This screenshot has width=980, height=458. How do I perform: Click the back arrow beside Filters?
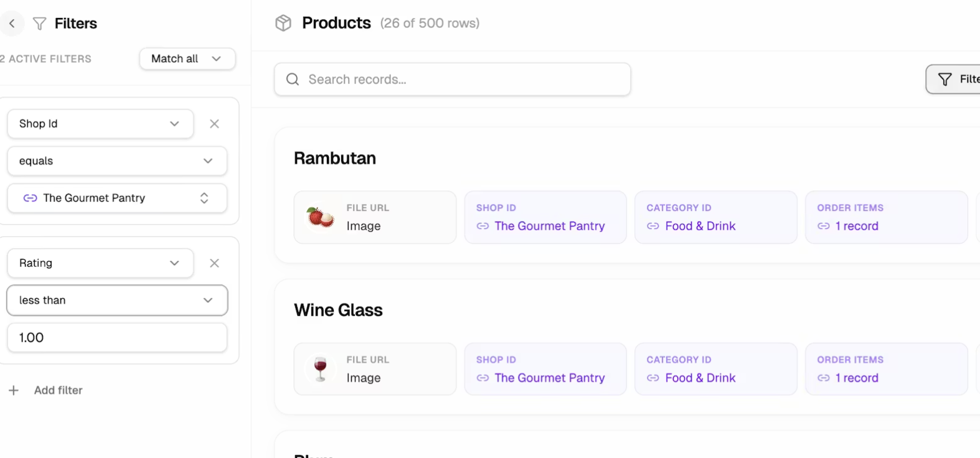tap(11, 24)
